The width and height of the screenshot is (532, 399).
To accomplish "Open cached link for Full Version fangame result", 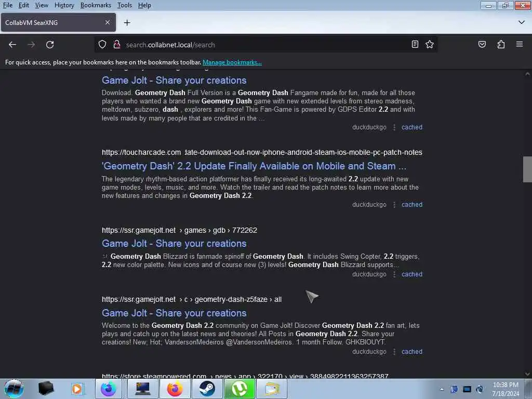I will click(412, 127).
